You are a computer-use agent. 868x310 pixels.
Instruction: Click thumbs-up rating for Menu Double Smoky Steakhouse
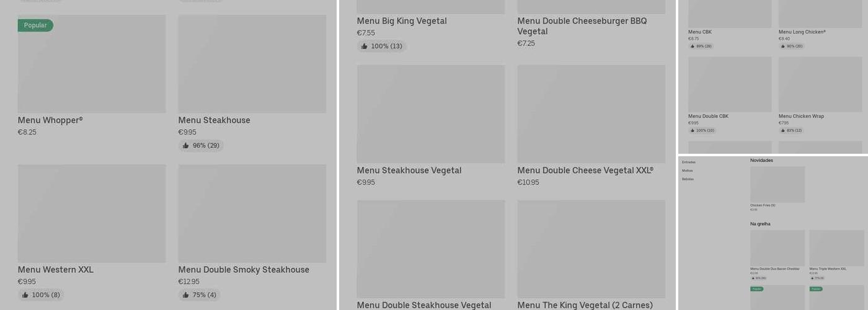coord(200,295)
